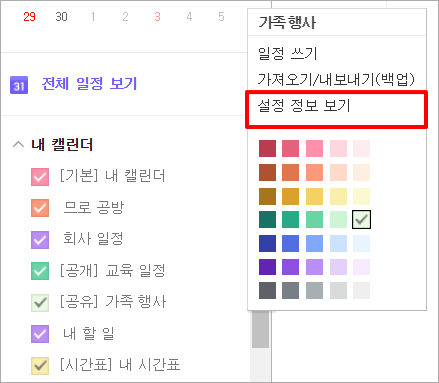
Task: Pick the dark mustard brown swatch
Action: point(267,196)
